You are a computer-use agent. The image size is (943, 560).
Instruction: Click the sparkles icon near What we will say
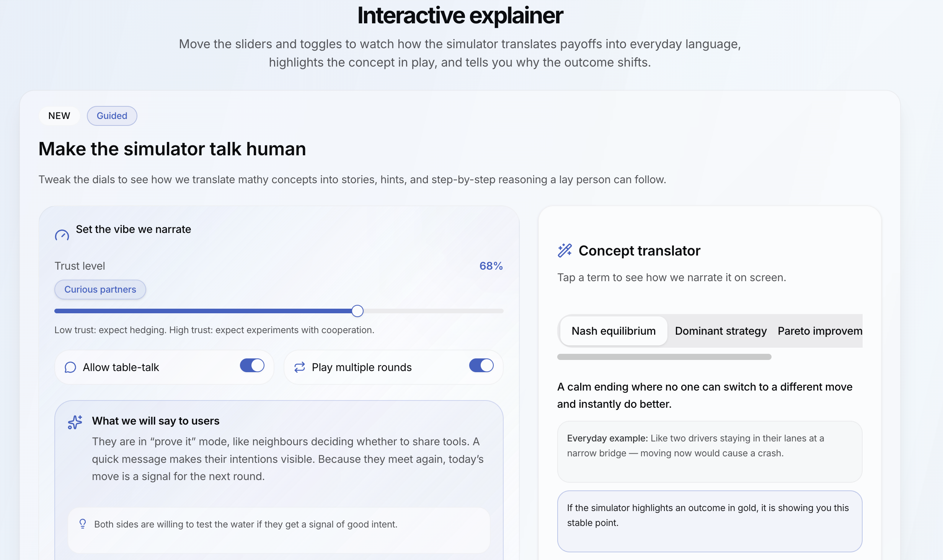[x=75, y=422]
